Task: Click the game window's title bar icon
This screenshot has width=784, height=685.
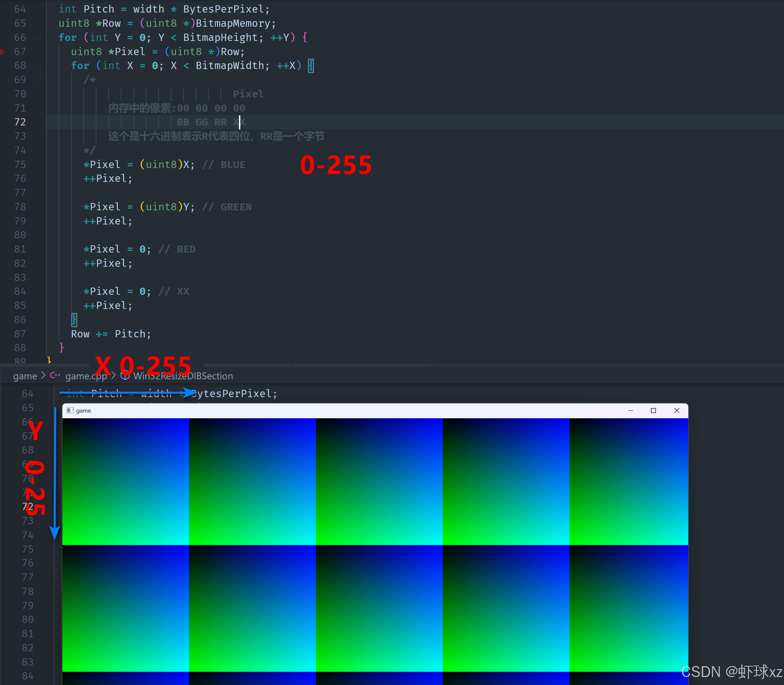Action: [70, 410]
